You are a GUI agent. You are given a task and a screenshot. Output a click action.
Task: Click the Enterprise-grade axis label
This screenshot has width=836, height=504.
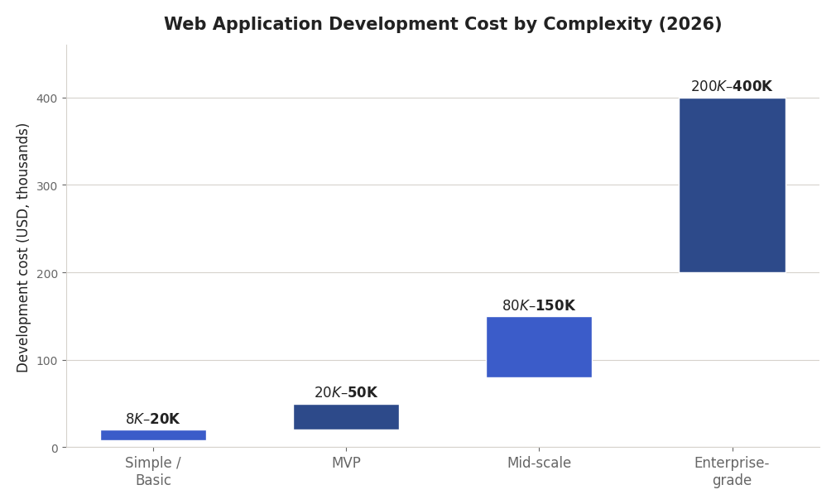(x=732, y=471)
